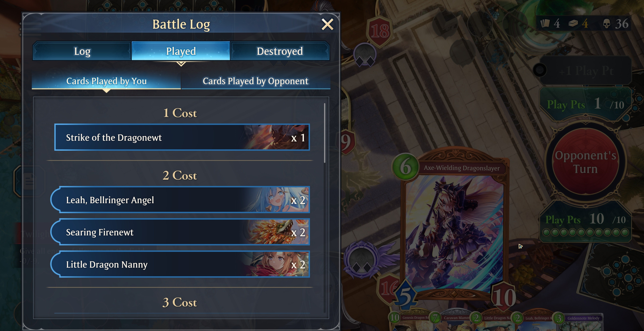Click the opponent's evolve orb icon
Image resolution: width=644 pixels, height=331 pixels.
(x=365, y=55)
